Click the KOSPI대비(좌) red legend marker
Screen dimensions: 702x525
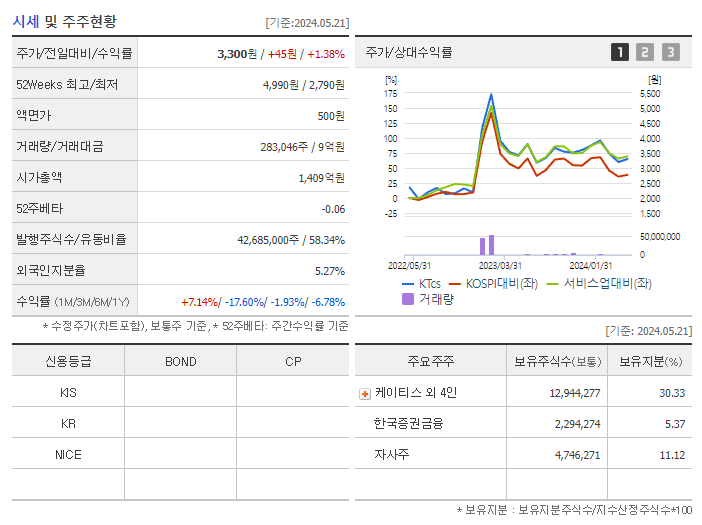tap(455, 284)
